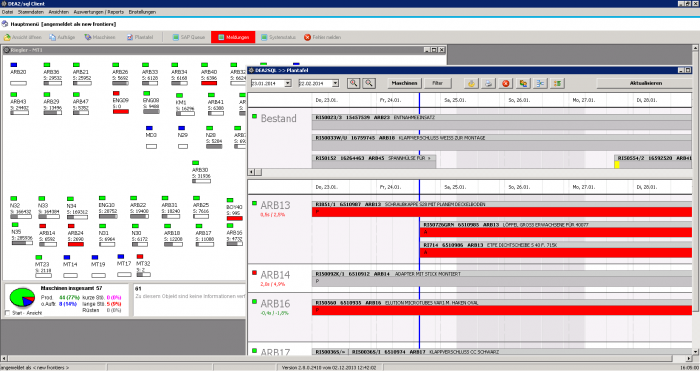Image resolution: width=700 pixels, height=371 pixels.
Task: Open the end date 22.02.2014 dropdown
Action: click(335, 83)
